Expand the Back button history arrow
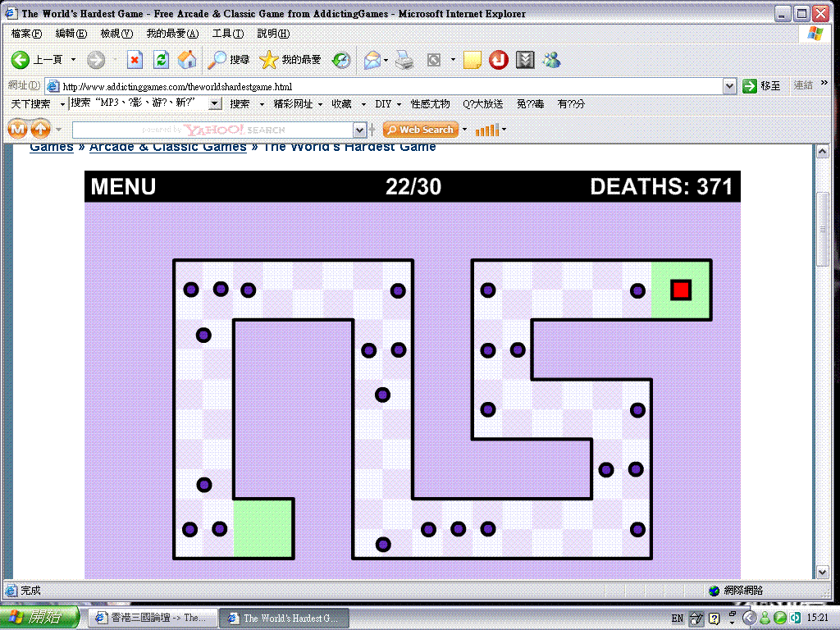The width and height of the screenshot is (840, 630). (x=73, y=59)
